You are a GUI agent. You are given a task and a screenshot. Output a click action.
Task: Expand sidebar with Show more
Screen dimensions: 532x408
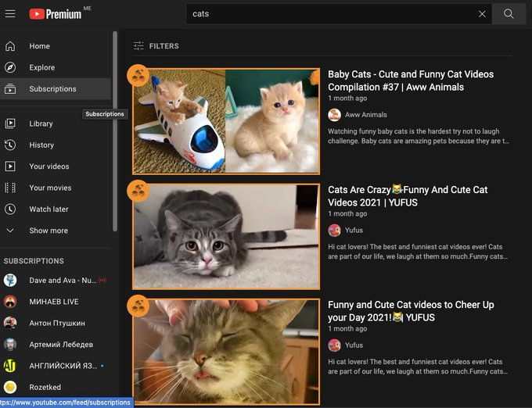(48, 231)
